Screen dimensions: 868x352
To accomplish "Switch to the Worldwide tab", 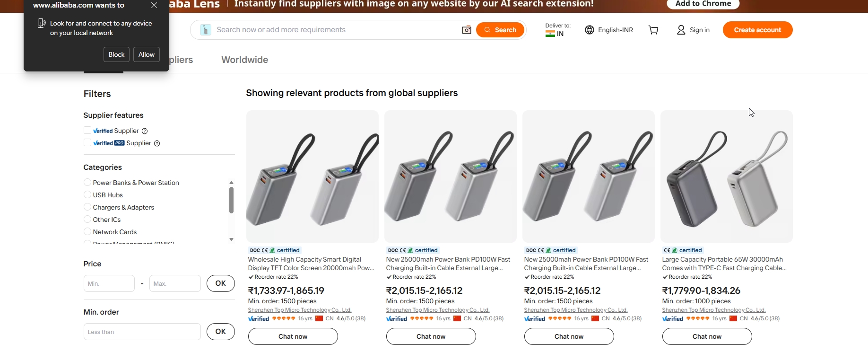I will coord(244,60).
